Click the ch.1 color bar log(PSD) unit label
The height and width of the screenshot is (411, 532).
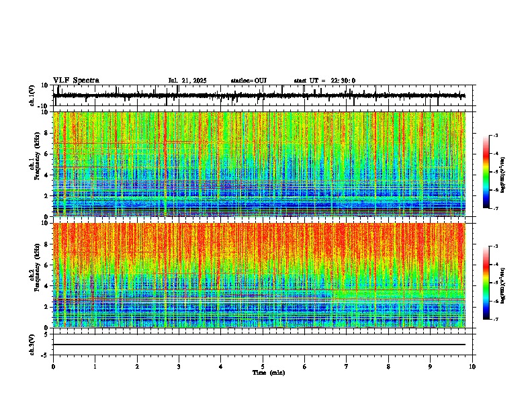[x=503, y=175]
